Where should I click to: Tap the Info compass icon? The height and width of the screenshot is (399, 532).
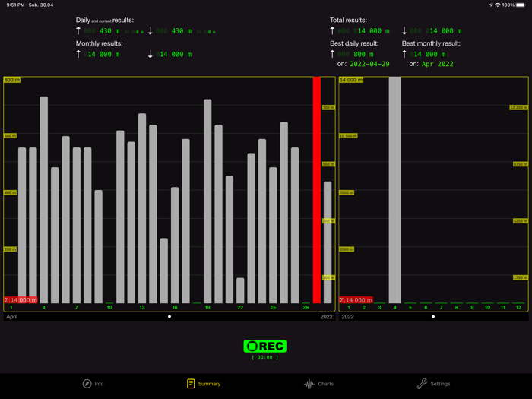[87, 384]
